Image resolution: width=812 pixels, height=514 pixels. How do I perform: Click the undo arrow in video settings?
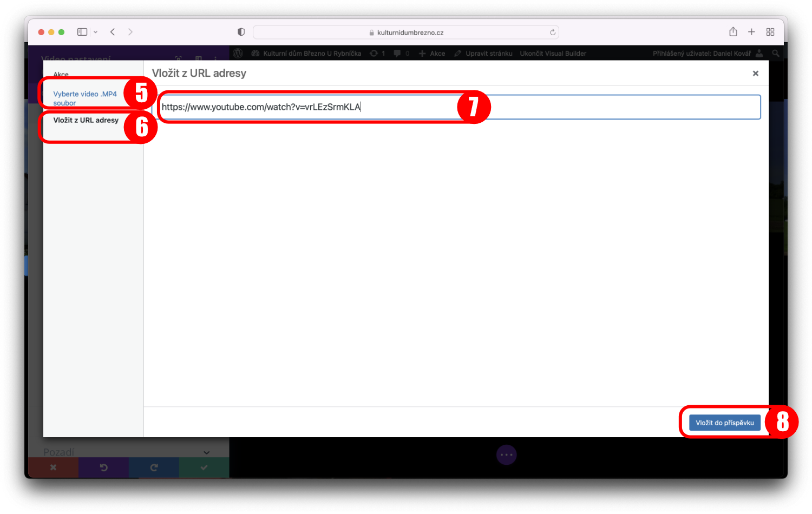(103, 467)
